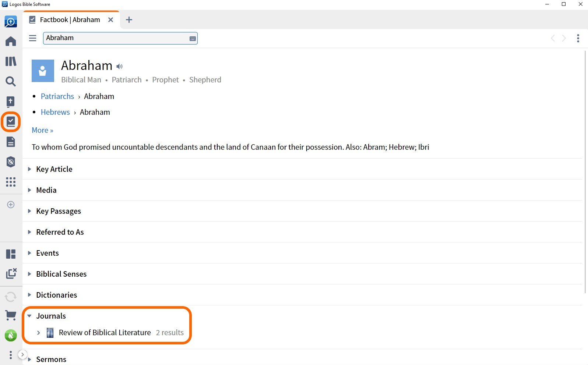The width and height of the screenshot is (588, 365).
Task: Click the More » link
Action: click(x=42, y=130)
